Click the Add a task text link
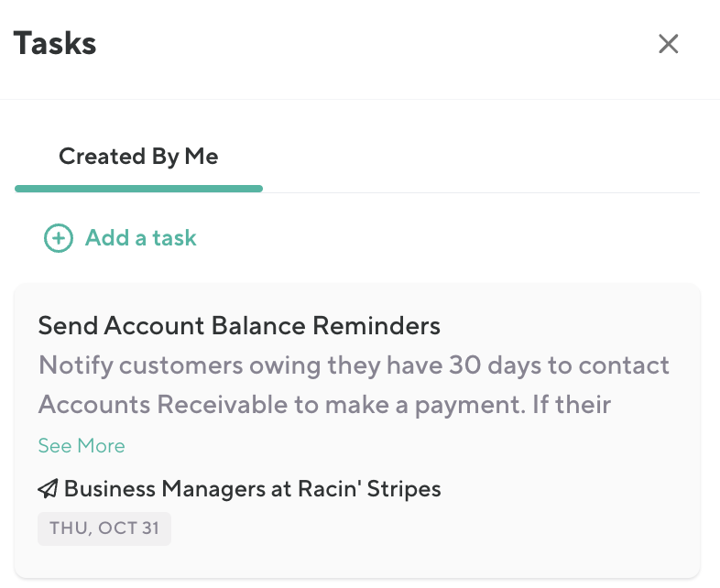Viewport: 720px width, 588px height. 140,238
